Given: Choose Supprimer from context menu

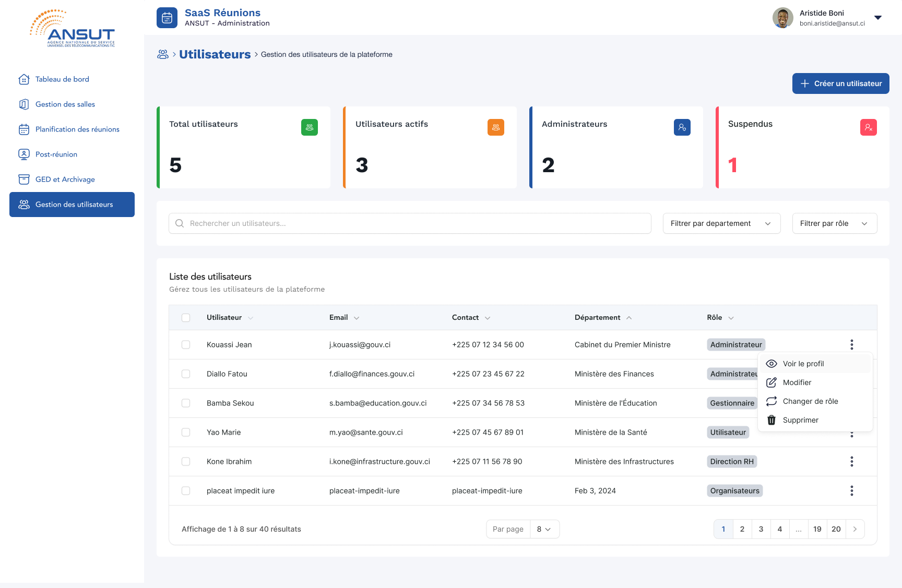Looking at the screenshot, I should (x=815, y=420).
